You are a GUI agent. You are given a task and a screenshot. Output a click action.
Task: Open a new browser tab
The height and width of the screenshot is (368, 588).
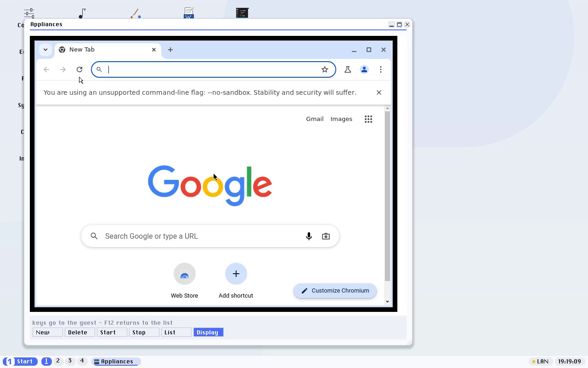(x=170, y=50)
